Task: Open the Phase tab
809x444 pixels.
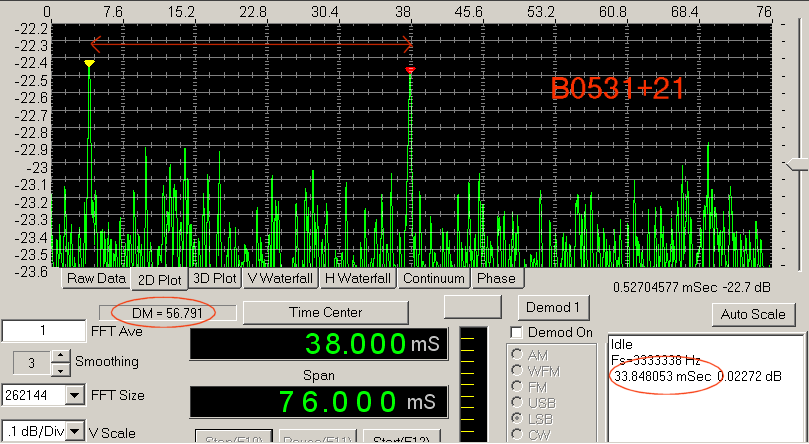Action: pos(497,278)
